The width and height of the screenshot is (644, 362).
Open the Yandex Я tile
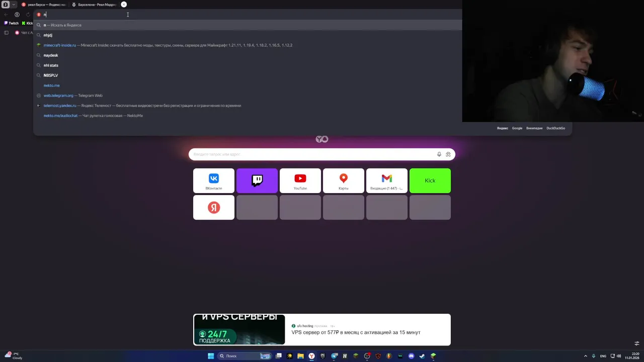pyautogui.click(x=214, y=208)
